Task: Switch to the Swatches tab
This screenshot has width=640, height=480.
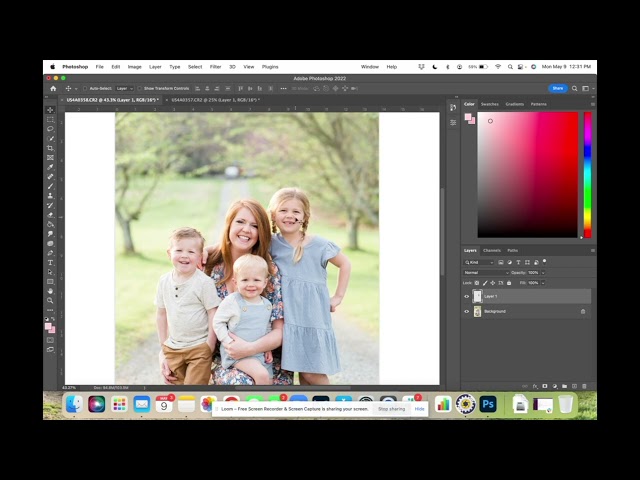Action: coord(490,104)
